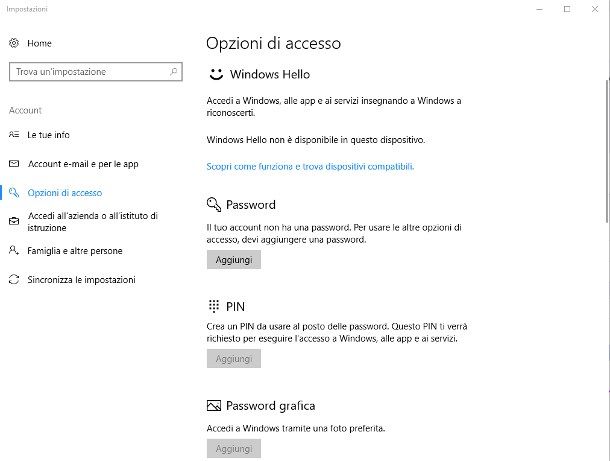Click the person icon for Famiglia
Screen dimensions: 610x461
(14, 251)
